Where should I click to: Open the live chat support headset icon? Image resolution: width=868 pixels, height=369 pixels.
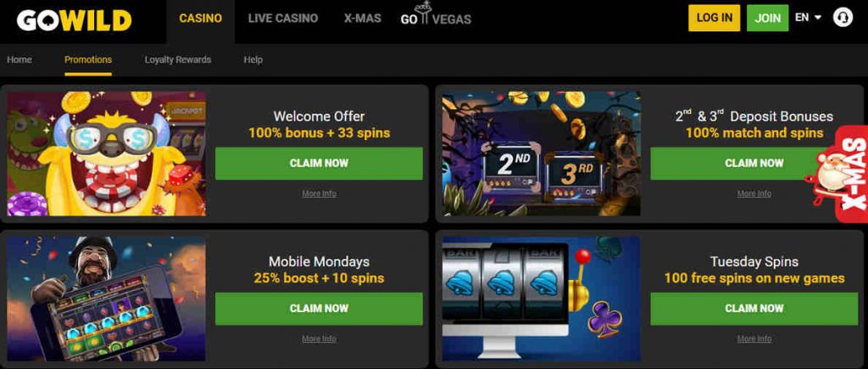843,18
